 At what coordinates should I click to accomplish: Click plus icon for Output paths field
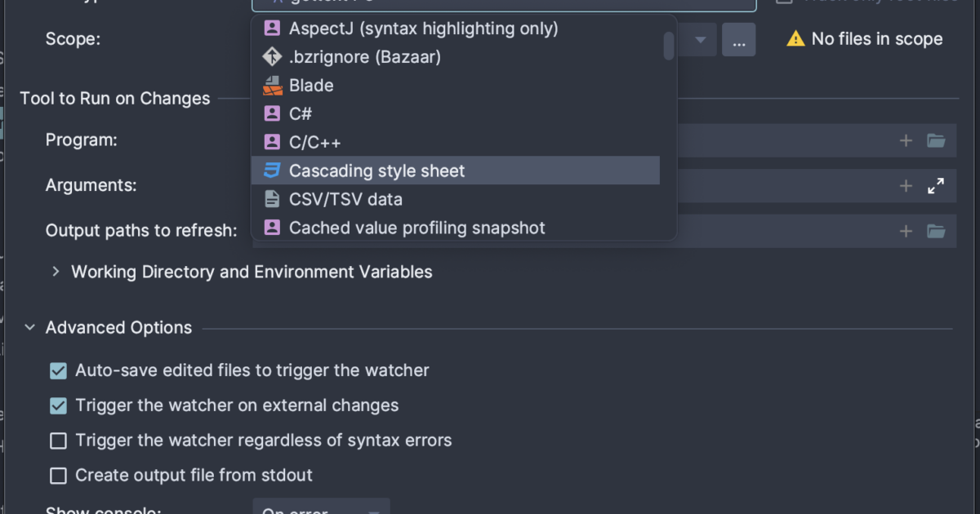[906, 232]
